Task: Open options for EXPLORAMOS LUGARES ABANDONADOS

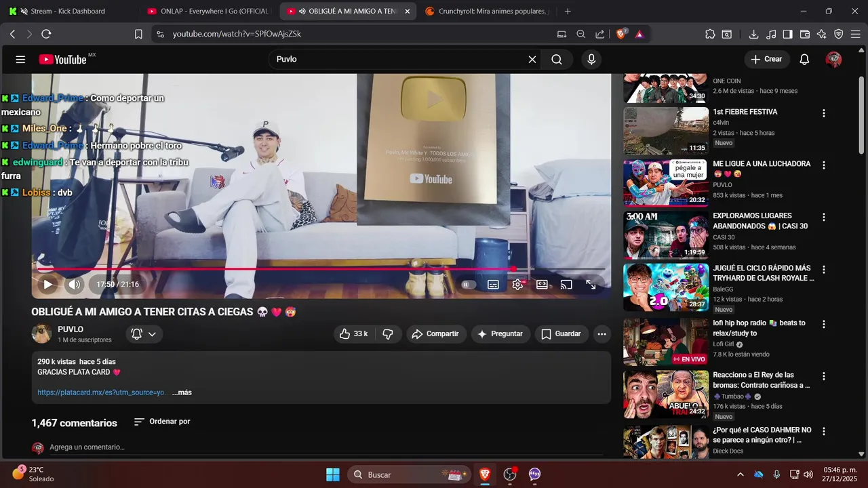Action: [x=824, y=218]
